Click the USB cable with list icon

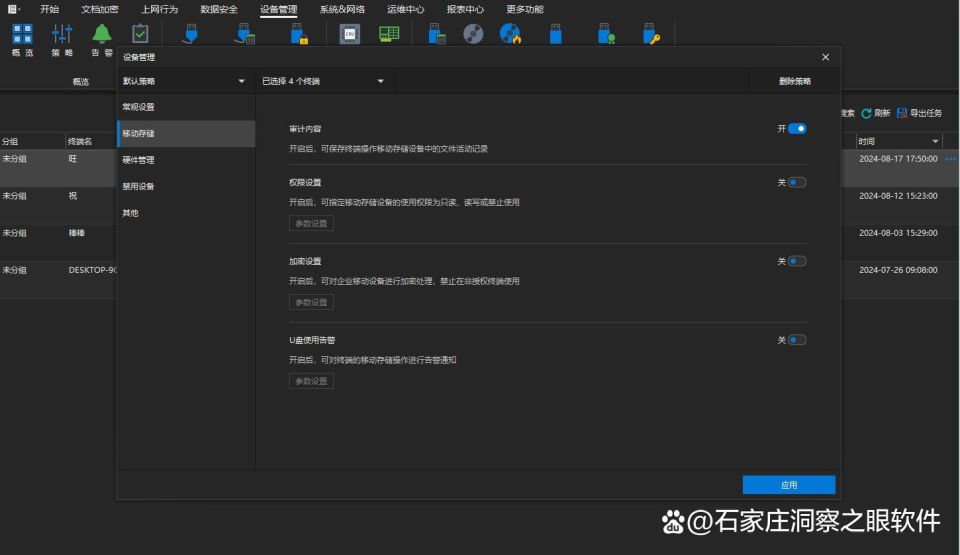click(244, 34)
